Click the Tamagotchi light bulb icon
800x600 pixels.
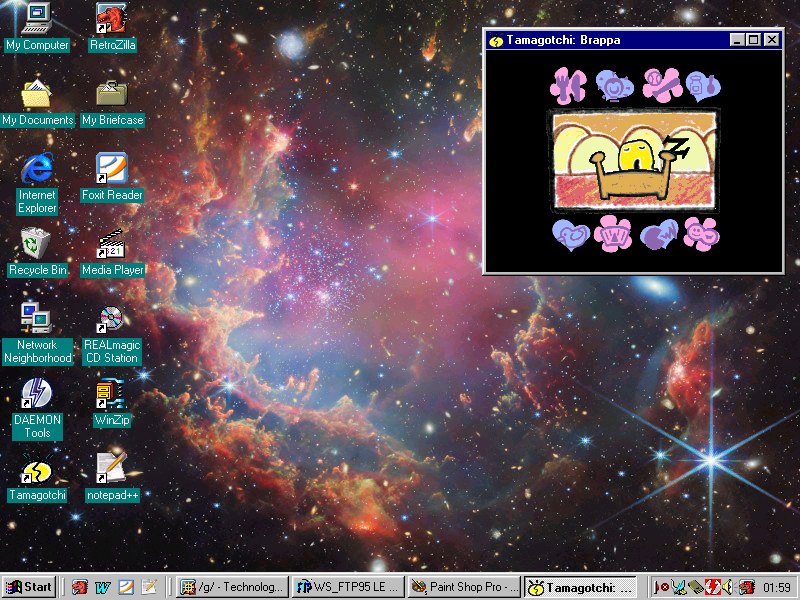[x=614, y=85]
